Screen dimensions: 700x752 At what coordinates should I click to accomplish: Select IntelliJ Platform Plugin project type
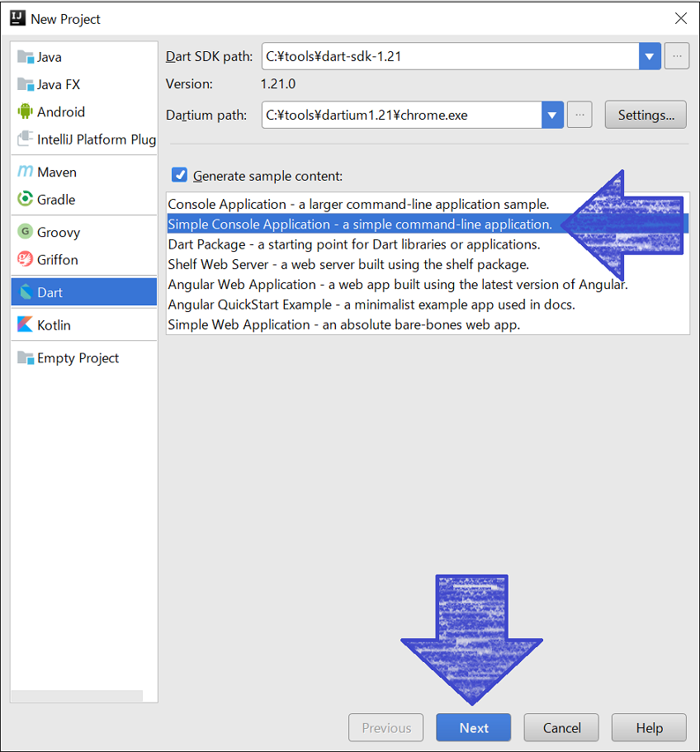(84, 139)
